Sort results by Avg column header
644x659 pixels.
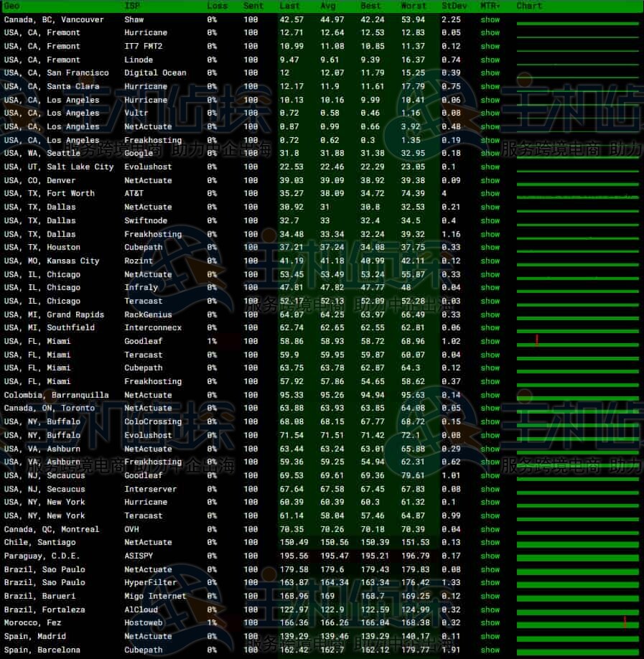(328, 6)
